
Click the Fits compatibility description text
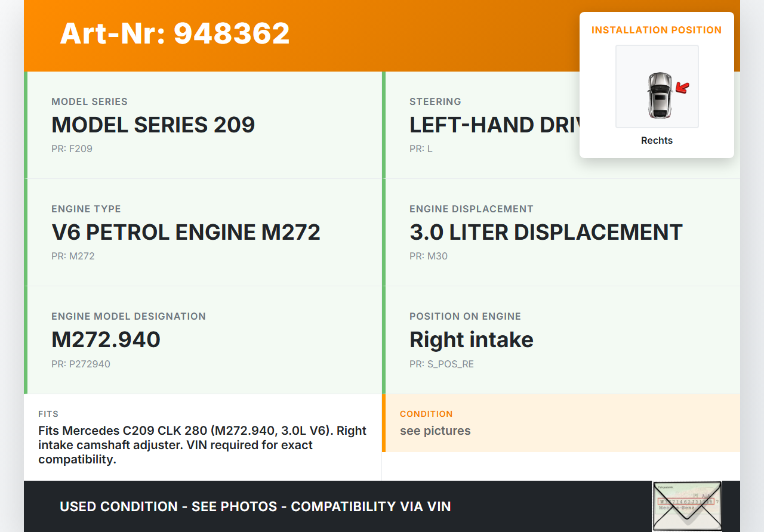point(202,445)
